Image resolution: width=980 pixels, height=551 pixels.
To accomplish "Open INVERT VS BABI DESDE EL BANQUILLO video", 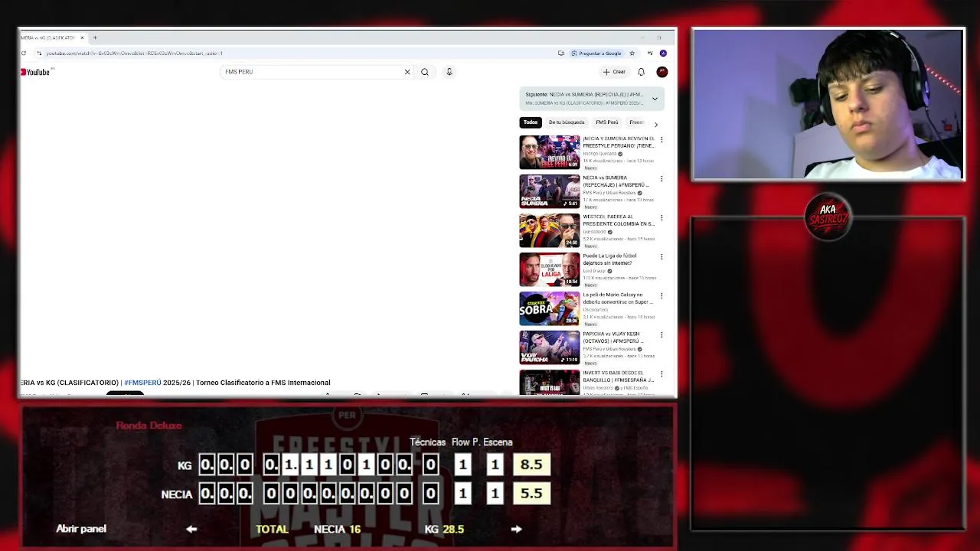I will coord(618,377).
